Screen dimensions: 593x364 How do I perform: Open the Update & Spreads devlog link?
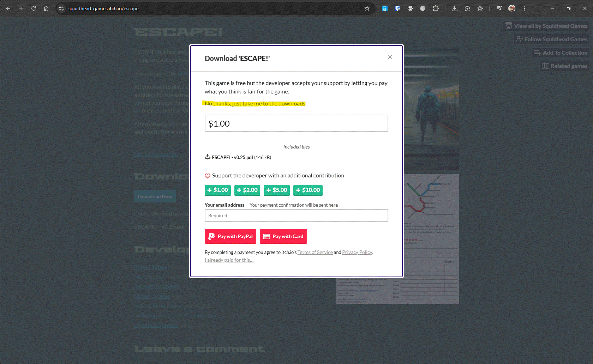(156, 325)
